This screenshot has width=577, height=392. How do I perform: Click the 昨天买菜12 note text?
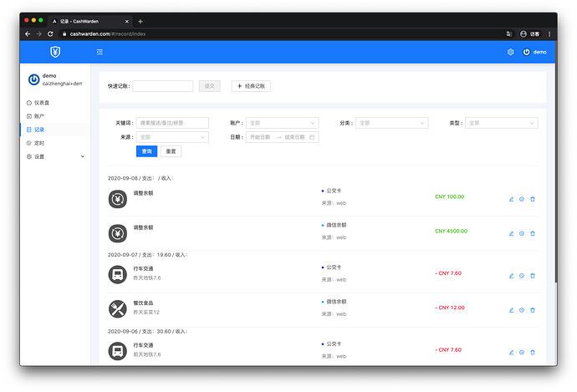coord(146,313)
